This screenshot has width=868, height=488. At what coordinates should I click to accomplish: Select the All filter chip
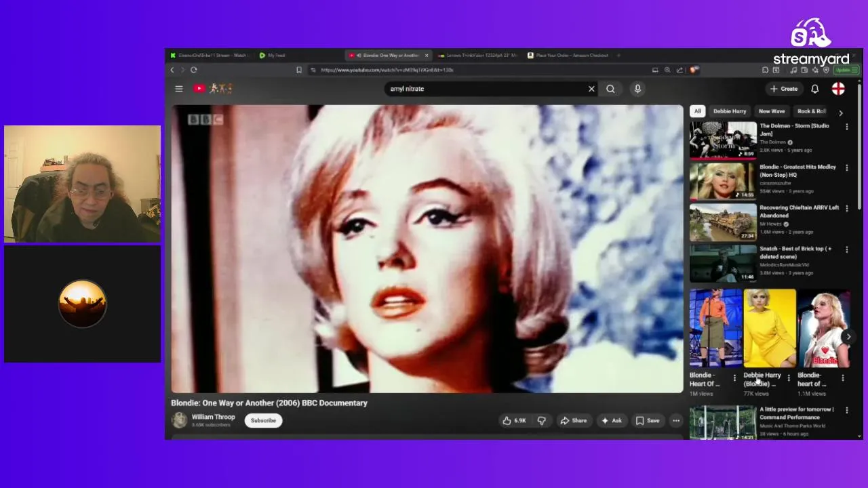coord(697,111)
